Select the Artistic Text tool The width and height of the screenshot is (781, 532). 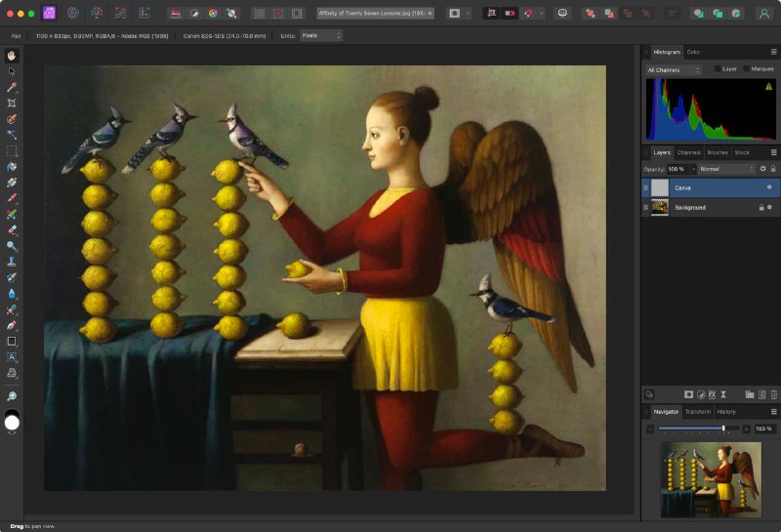coord(12,356)
